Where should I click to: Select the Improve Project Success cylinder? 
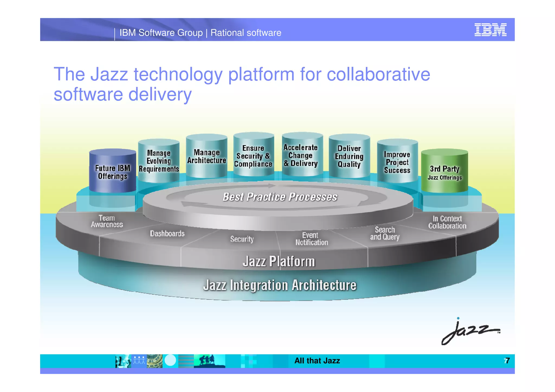[x=397, y=161]
